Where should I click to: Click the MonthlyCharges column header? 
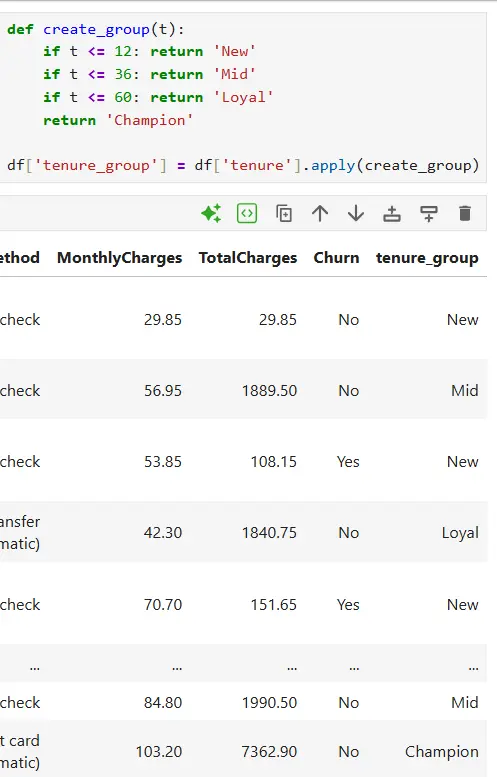119,258
